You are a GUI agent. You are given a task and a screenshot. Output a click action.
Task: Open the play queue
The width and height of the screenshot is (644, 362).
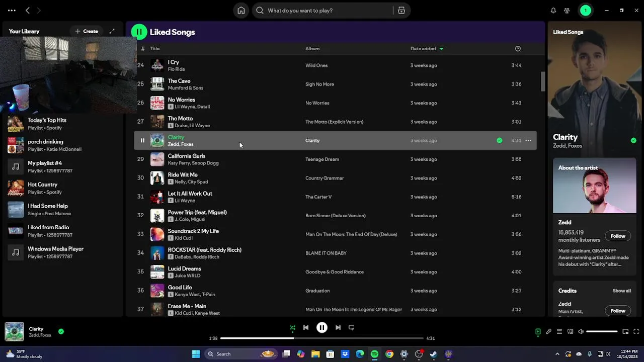pyautogui.click(x=559, y=332)
